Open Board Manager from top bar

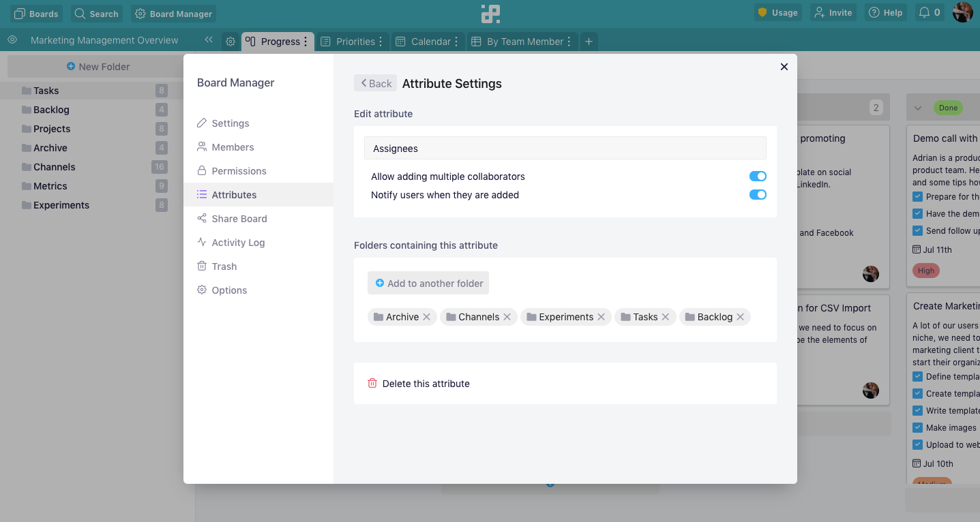tap(174, 13)
